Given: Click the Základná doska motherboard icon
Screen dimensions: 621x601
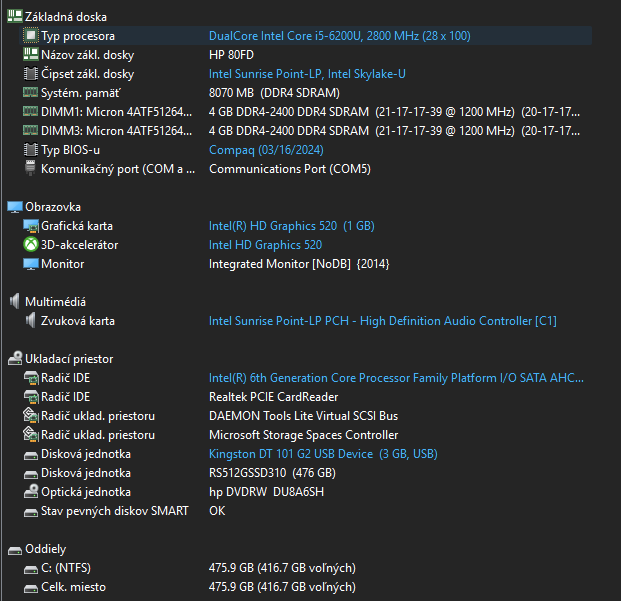Looking at the screenshot, I should (x=15, y=17).
